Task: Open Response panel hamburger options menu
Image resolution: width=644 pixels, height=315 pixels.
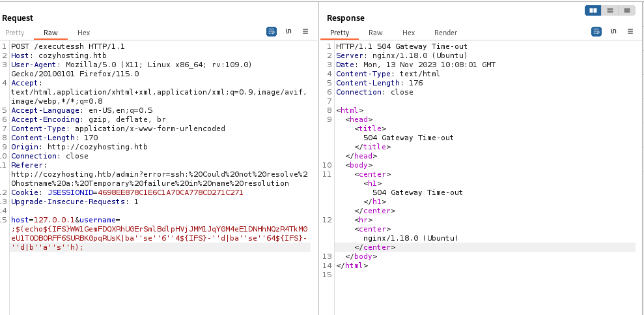Action: click(x=630, y=32)
